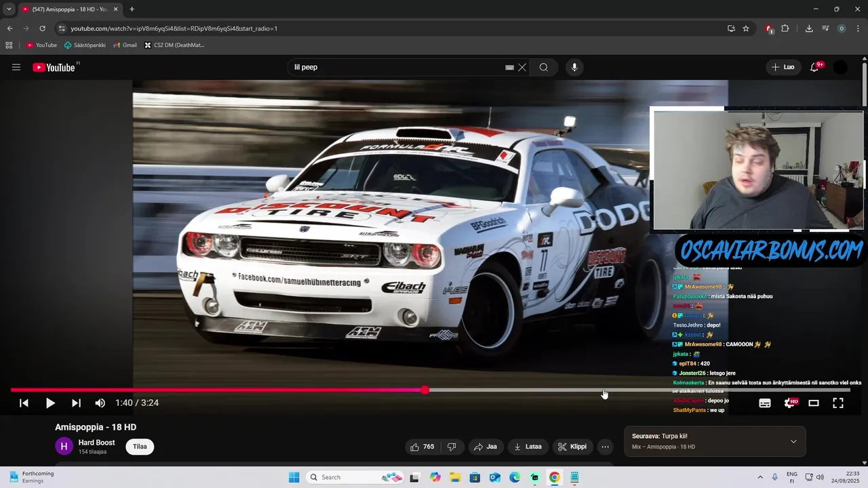View site information icon in address bar

tap(62, 28)
